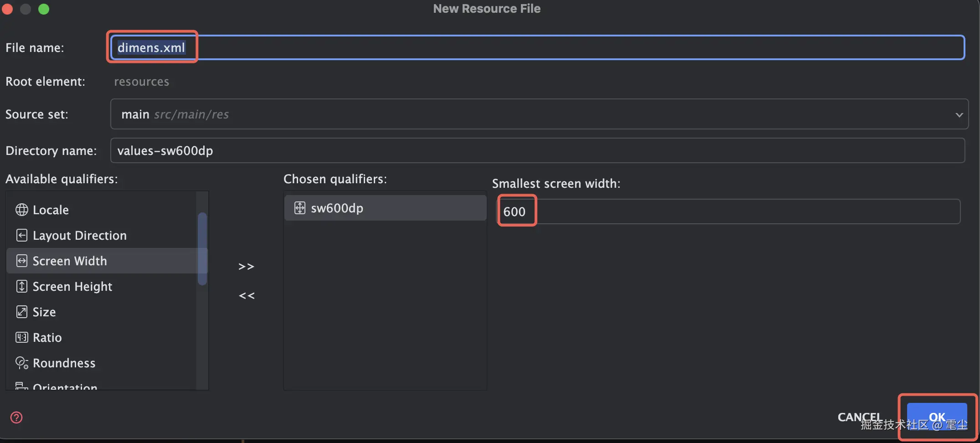980x443 pixels.
Task: Select the Orientation qualifier item
Action: tap(65, 386)
